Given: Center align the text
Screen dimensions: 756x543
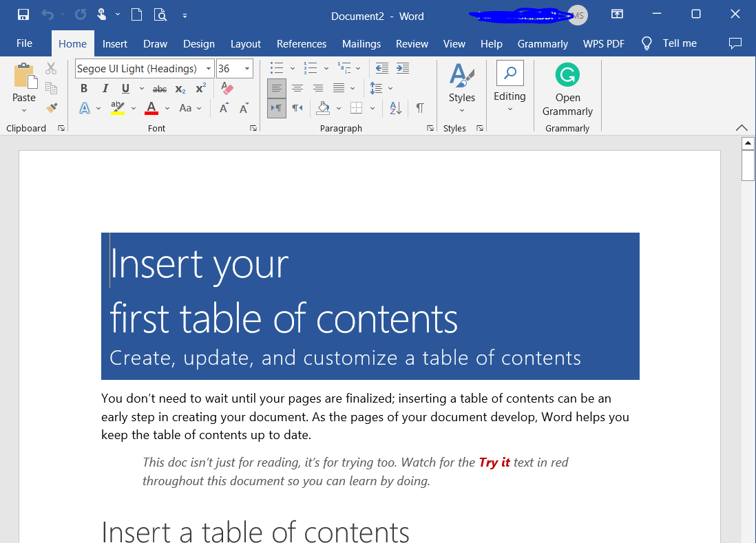Looking at the screenshot, I should pyautogui.click(x=297, y=88).
